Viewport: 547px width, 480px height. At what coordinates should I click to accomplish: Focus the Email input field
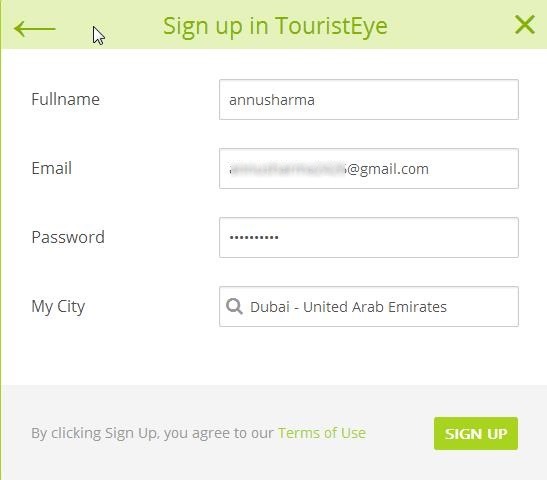pyautogui.click(x=369, y=169)
